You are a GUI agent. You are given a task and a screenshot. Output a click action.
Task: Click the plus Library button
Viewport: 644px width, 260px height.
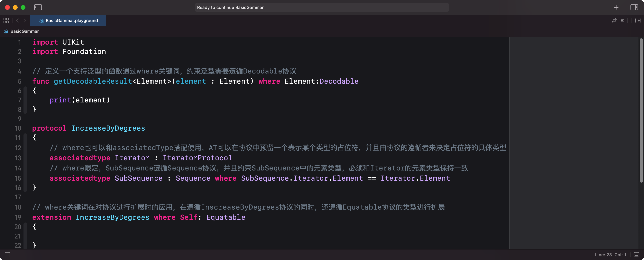(616, 7)
